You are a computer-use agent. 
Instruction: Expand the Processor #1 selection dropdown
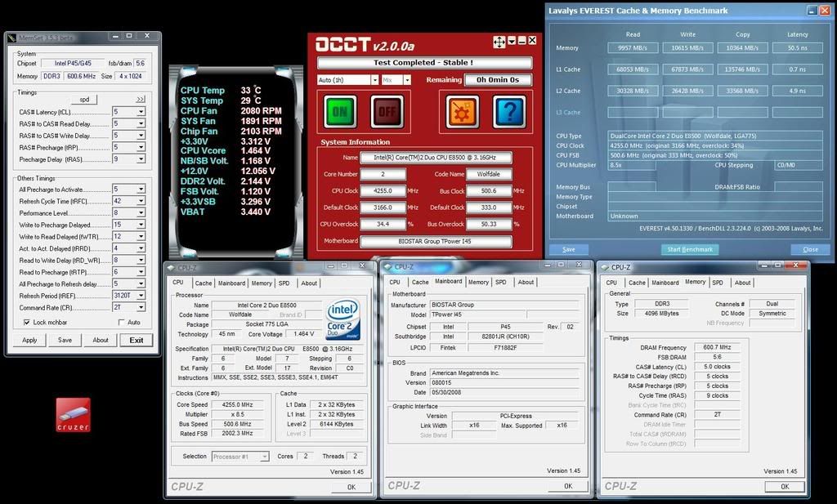[264, 457]
